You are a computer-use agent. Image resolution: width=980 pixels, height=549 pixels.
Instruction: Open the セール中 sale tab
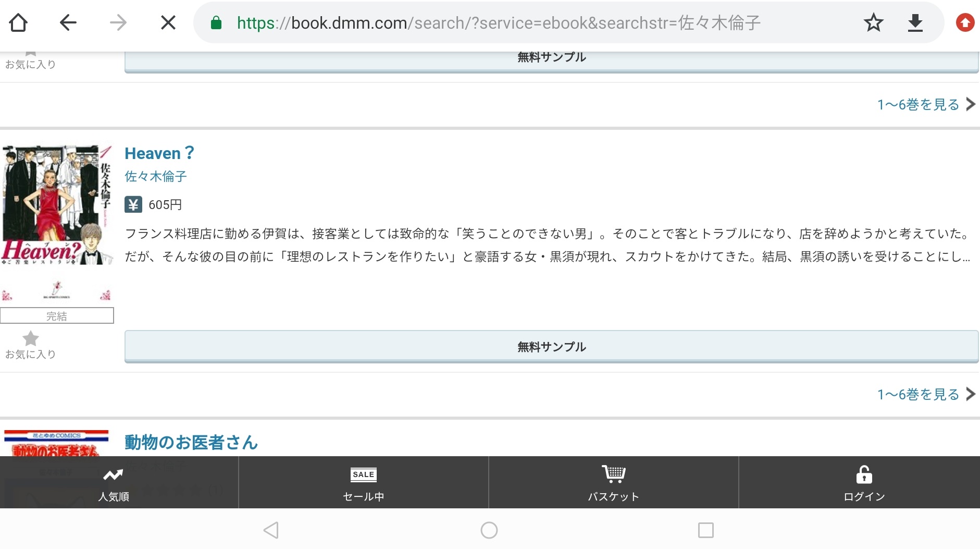(363, 483)
